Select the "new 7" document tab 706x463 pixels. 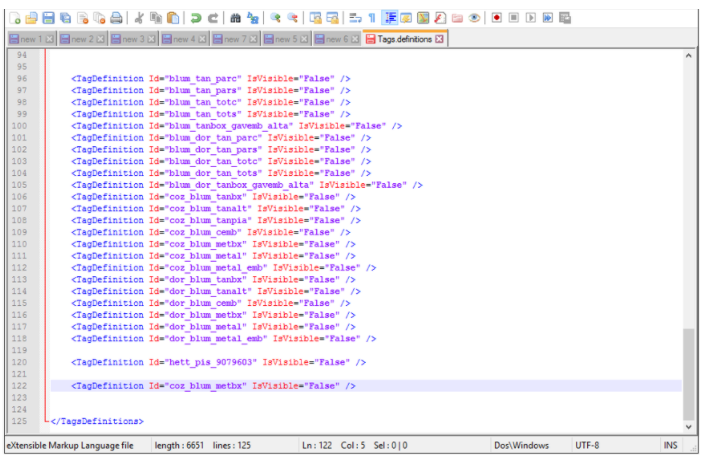[230, 39]
